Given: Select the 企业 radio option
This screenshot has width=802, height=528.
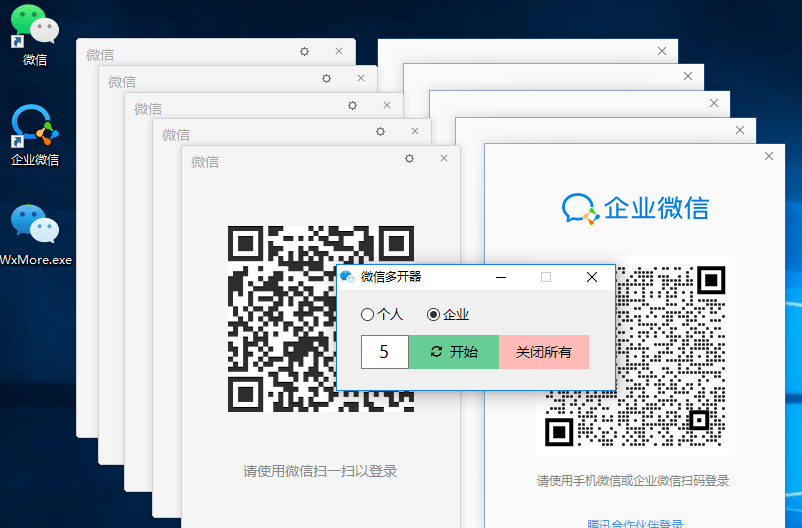Looking at the screenshot, I should click(x=448, y=314).
